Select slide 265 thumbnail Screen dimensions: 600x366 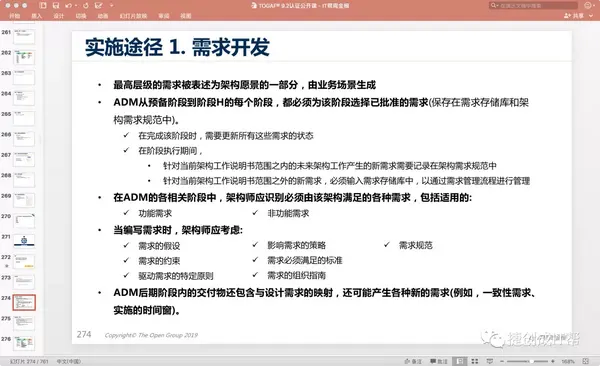point(24,118)
